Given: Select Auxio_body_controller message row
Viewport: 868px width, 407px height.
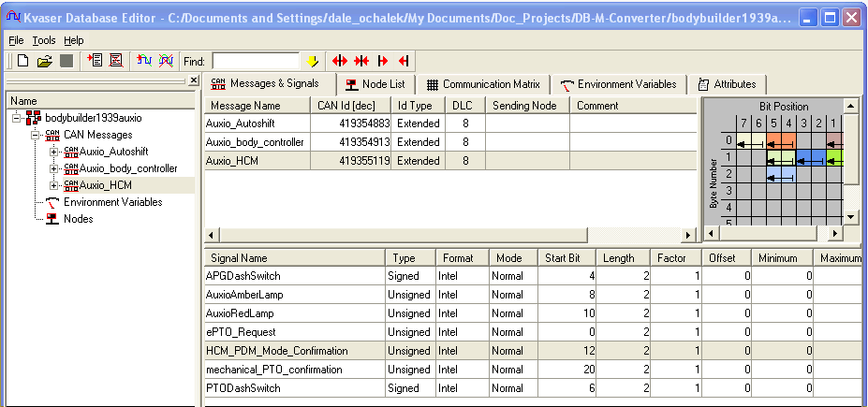Looking at the screenshot, I should click(450, 142).
